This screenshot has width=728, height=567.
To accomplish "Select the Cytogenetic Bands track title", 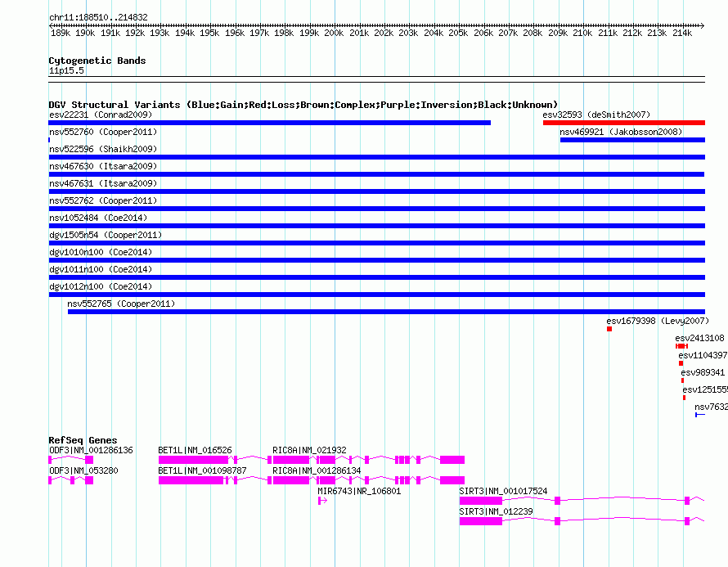I will point(97,61).
